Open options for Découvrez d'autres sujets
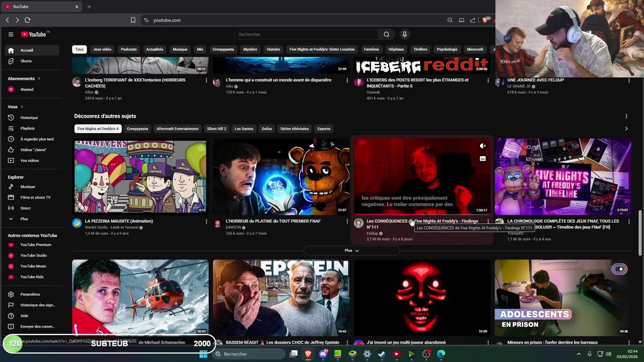This screenshot has width=644, height=362. (x=626, y=116)
